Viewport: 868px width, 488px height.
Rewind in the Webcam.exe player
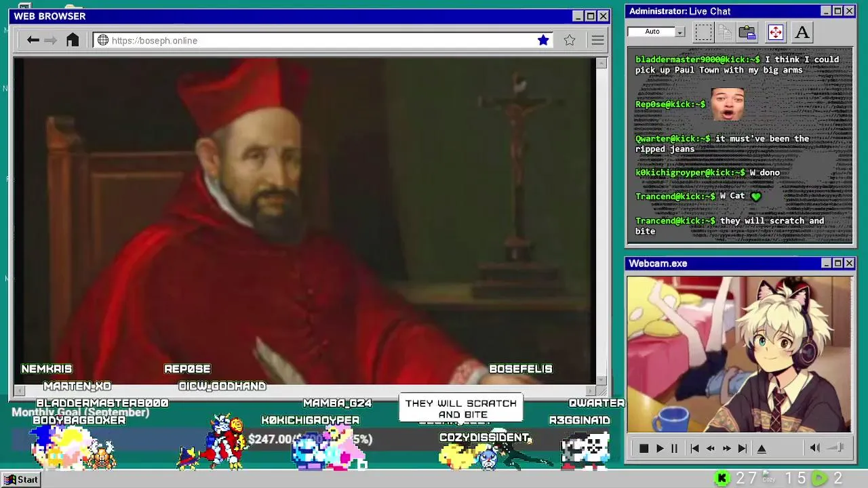tap(710, 449)
